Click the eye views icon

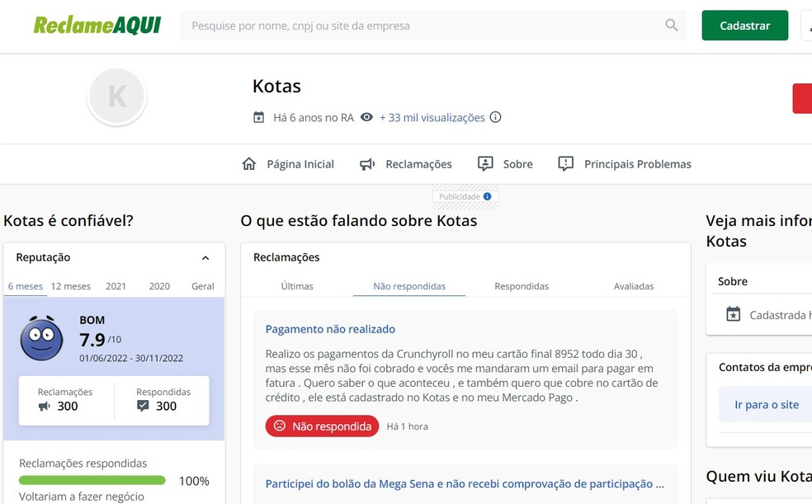click(366, 117)
